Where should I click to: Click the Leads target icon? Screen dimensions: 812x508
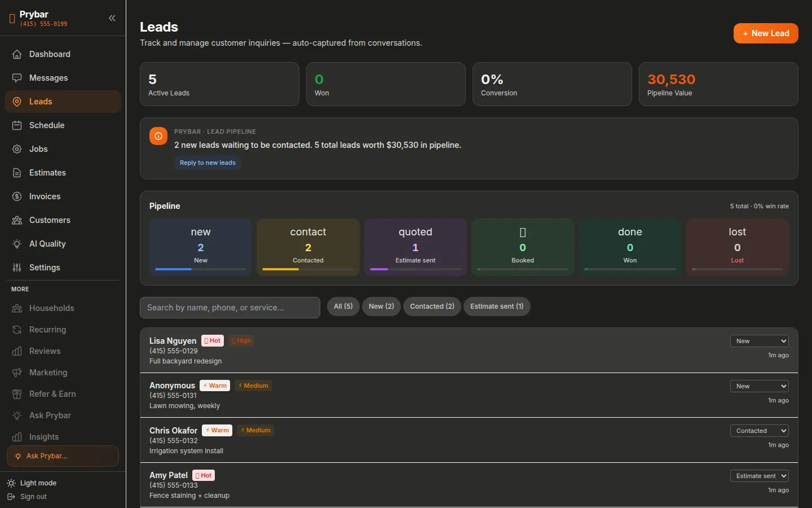click(17, 102)
